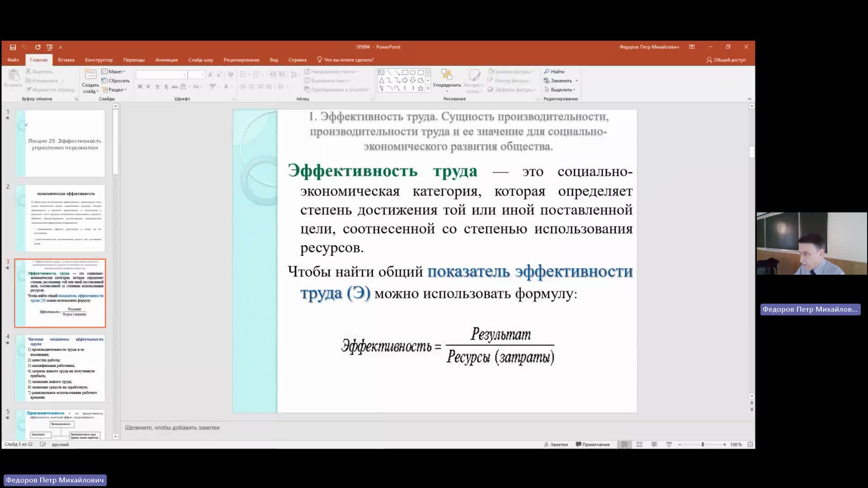Screen dimensions: 868x488
Task: Select slide 2 thumbnail 'экономическая эффективность'
Action: coord(60,218)
